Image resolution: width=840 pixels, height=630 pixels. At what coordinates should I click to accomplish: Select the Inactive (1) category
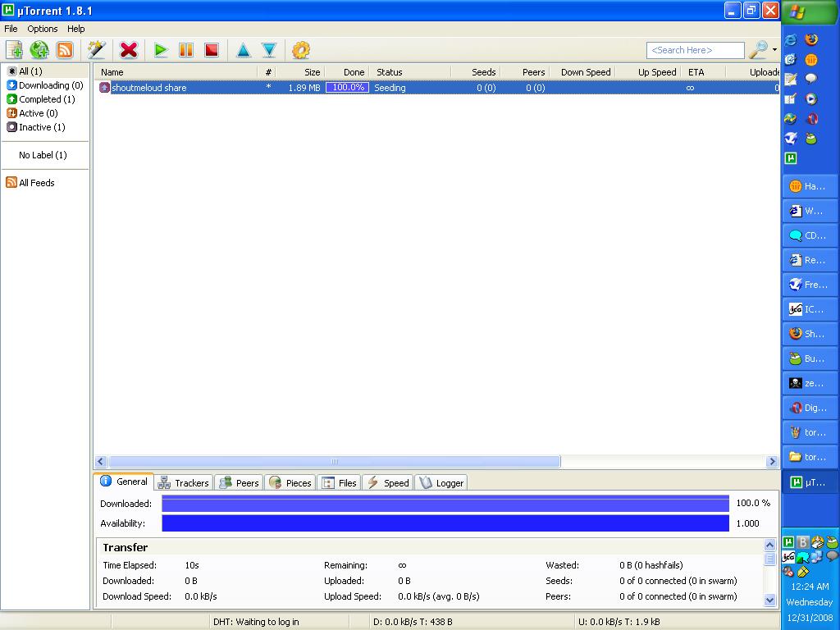click(x=36, y=127)
